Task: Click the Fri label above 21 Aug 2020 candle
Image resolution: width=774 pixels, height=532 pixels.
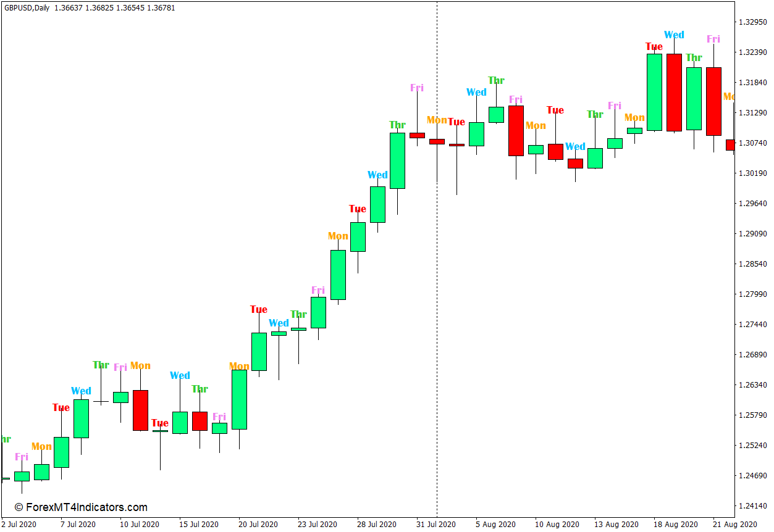Action: (713, 39)
